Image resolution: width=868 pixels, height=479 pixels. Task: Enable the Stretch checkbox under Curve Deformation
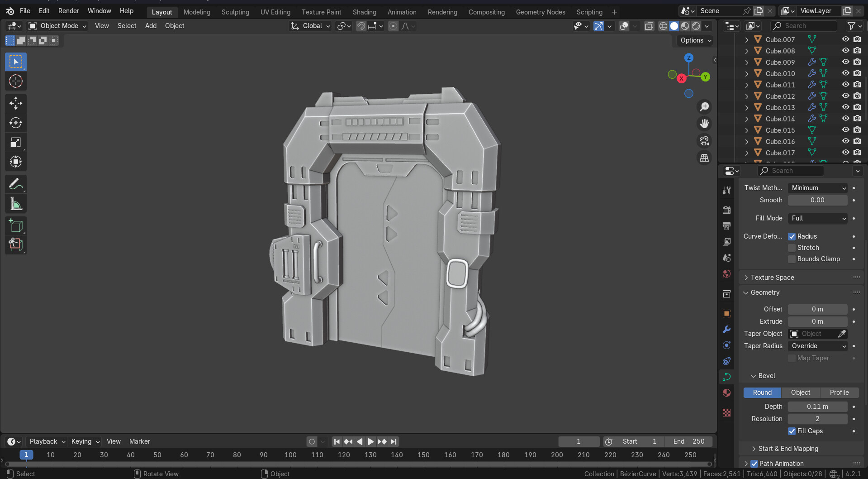point(792,248)
